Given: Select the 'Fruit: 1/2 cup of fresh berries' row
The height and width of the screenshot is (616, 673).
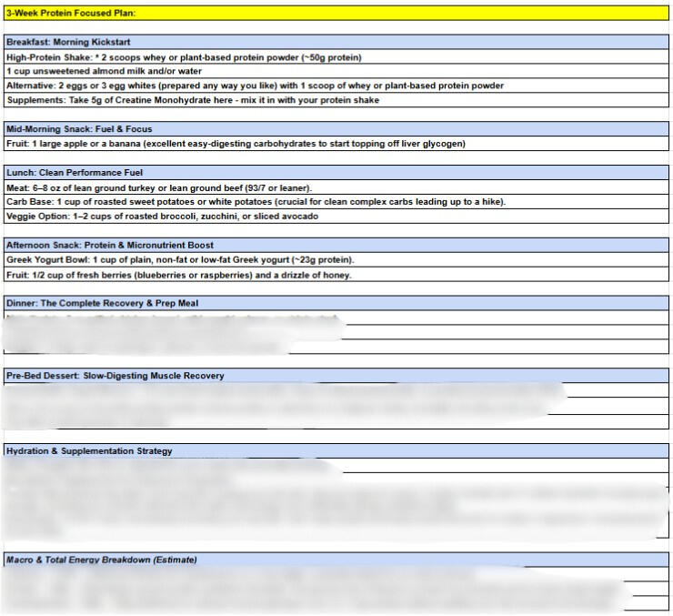Looking at the screenshot, I should 336,275.
